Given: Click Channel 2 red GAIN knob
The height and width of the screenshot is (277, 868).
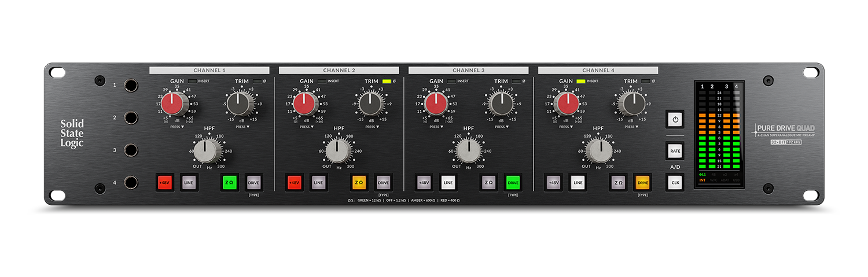Looking at the screenshot, I should point(304,104).
